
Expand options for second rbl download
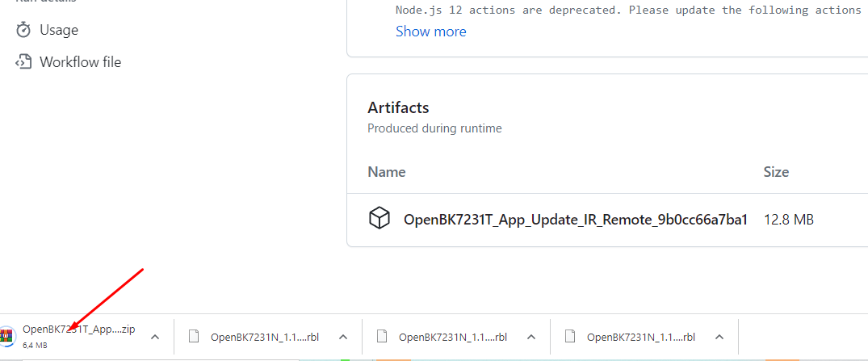[x=531, y=337]
